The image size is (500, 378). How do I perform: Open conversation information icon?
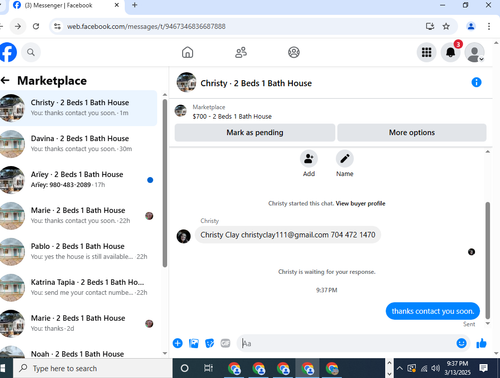(x=476, y=82)
